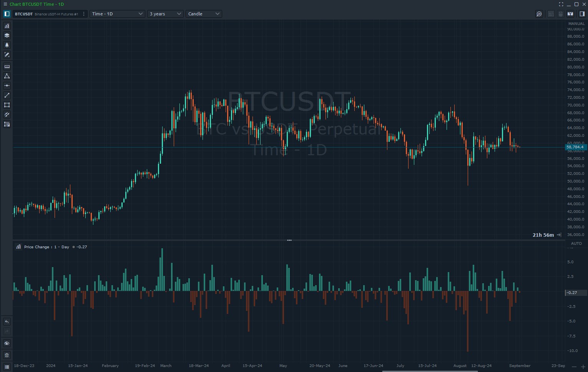This screenshot has height=372, width=588.
Task: Click the 50,000.0 price axis label
Action: [576, 181]
